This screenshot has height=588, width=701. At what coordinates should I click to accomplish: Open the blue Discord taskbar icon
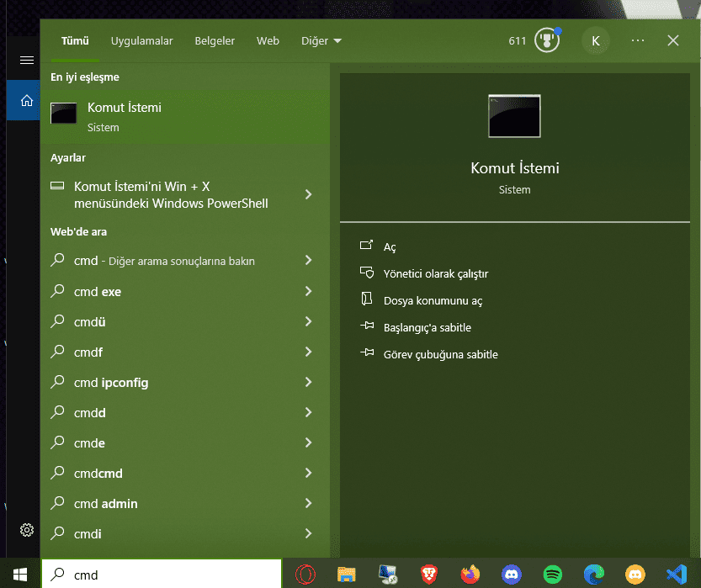point(512,575)
